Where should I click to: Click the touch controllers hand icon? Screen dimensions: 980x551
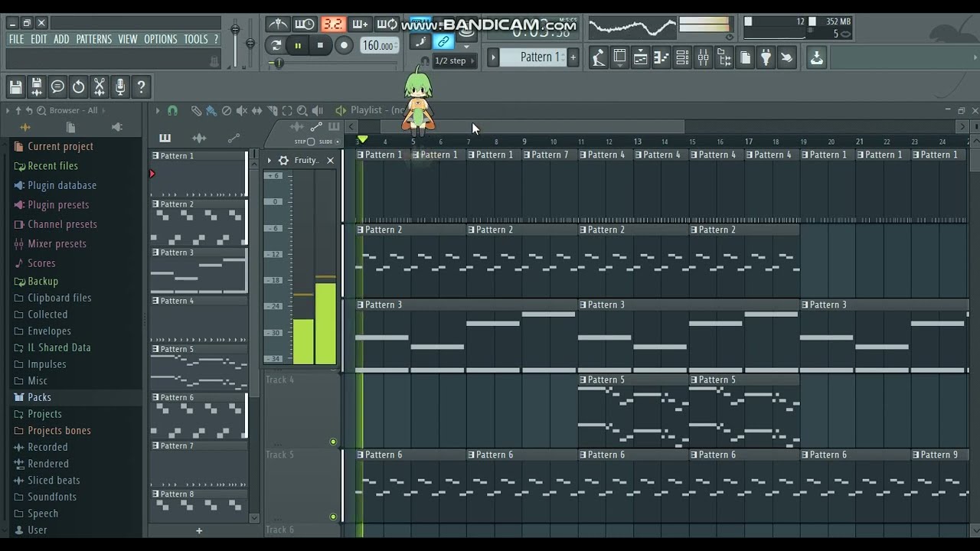786,57
